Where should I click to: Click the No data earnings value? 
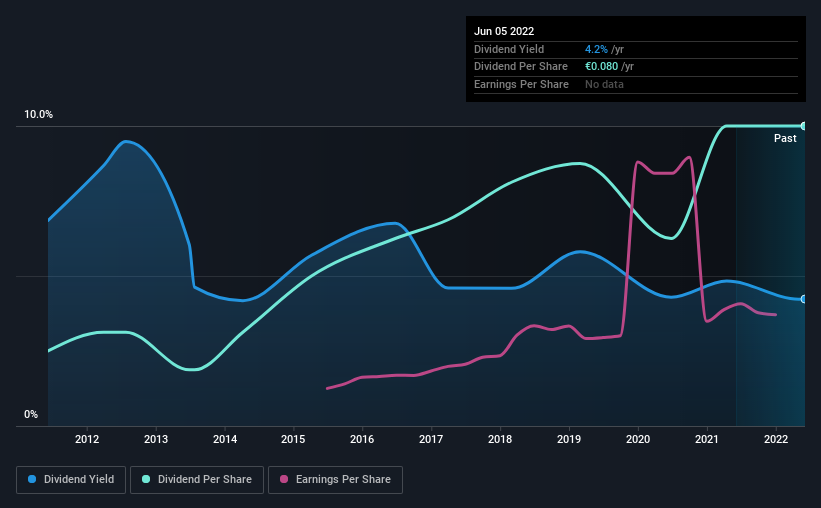click(x=604, y=84)
